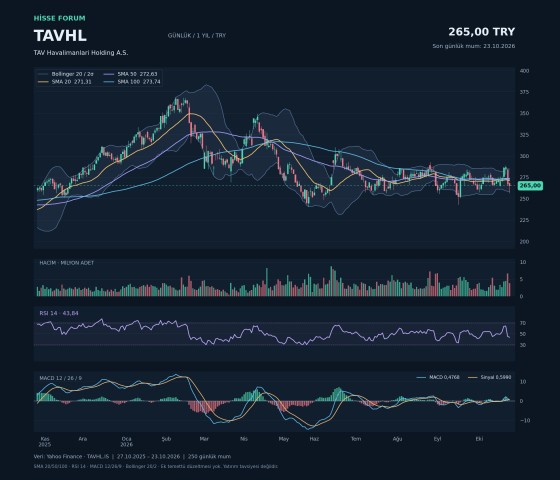The image size is (560, 480).
Task: Click the Nis month label
Action: (244, 439)
